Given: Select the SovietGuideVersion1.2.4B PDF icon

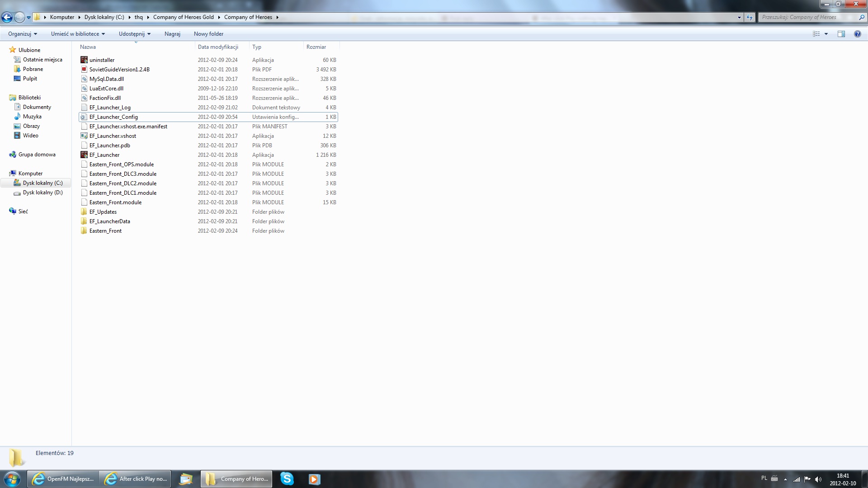Looking at the screenshot, I should click(x=84, y=70).
